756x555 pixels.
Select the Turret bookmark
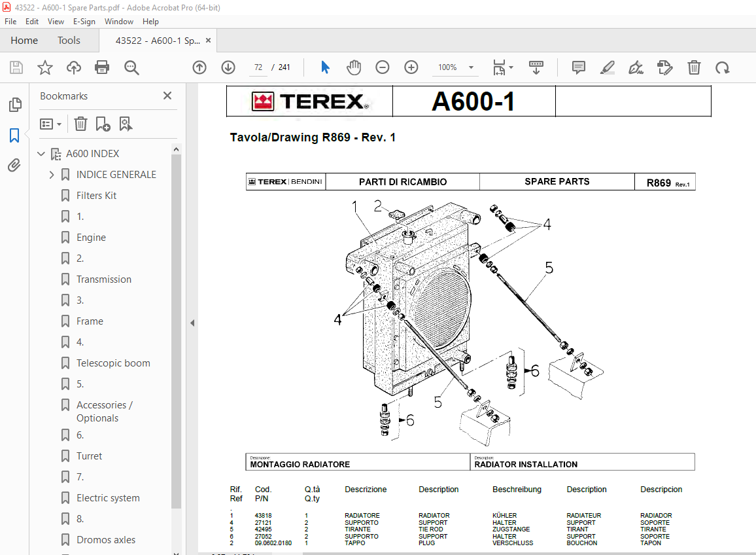point(89,456)
